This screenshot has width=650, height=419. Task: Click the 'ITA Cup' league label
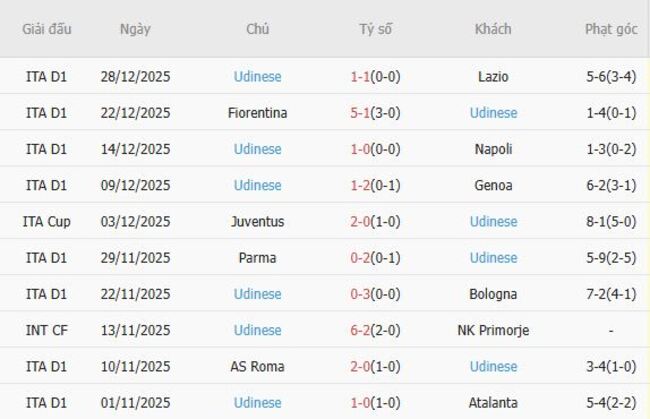[x=47, y=221]
